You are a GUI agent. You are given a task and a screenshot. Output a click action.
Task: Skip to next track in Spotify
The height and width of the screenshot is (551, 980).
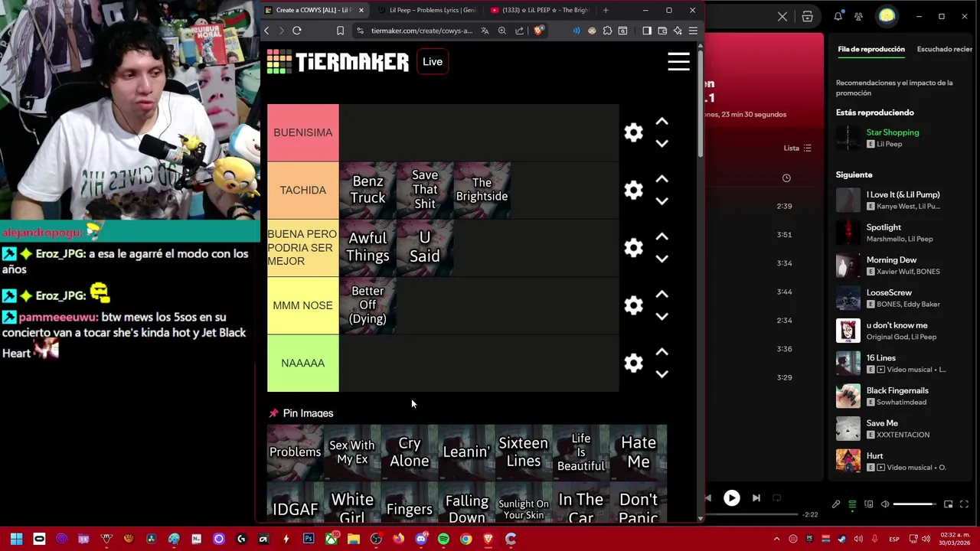(756, 498)
